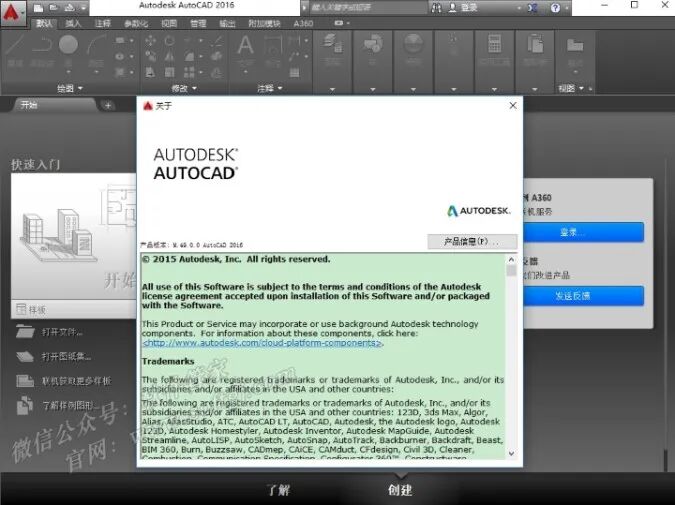The width and height of the screenshot is (675, 505).
Task: Expand the Quick Access Toolbar customize dropdown
Action: (x=84, y=8)
